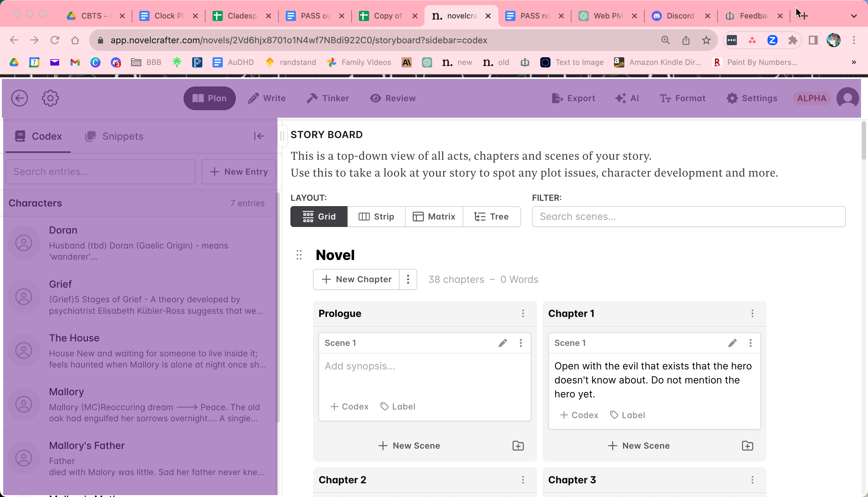Open the three-dot menu next to New Chapter
This screenshot has height=497, width=868.
coord(408,279)
